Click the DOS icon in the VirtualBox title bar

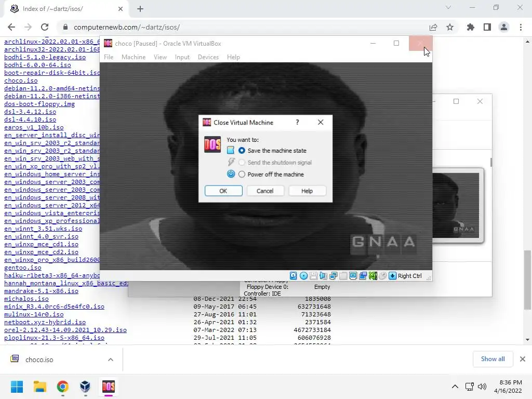coord(108,44)
